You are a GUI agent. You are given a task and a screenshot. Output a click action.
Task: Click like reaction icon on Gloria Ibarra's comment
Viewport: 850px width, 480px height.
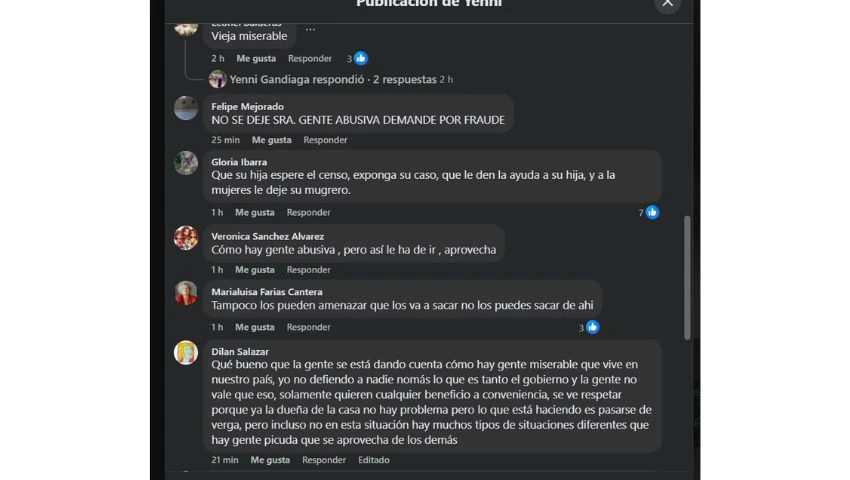click(652, 212)
